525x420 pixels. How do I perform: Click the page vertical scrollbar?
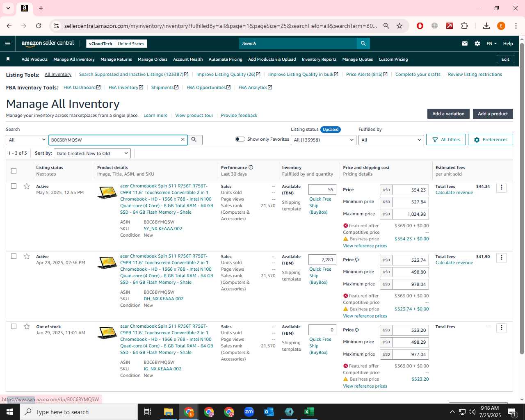[x=522, y=199]
